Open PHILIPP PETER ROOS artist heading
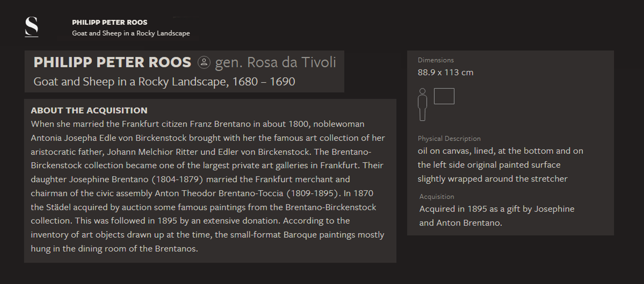This screenshot has width=644, height=284. click(x=112, y=63)
